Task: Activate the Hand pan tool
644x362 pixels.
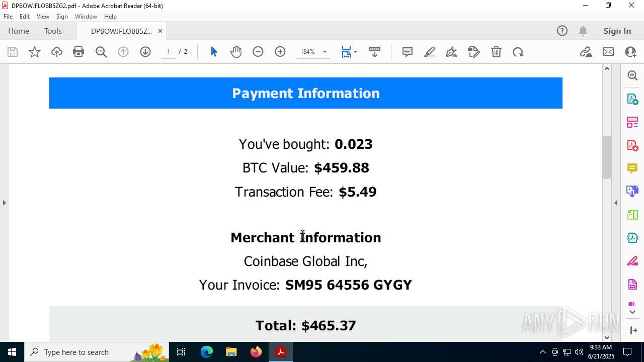Action: point(236,52)
